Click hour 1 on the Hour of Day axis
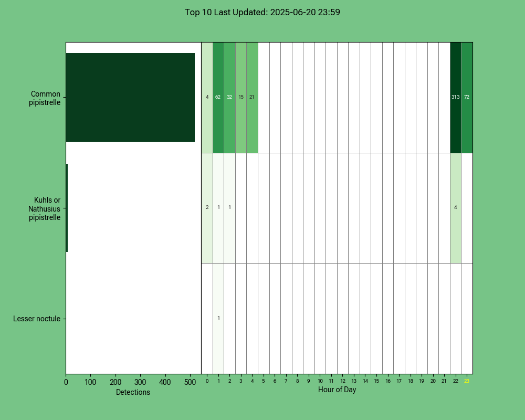Image resolution: width=525 pixels, height=420 pixels. pyautogui.click(x=218, y=381)
